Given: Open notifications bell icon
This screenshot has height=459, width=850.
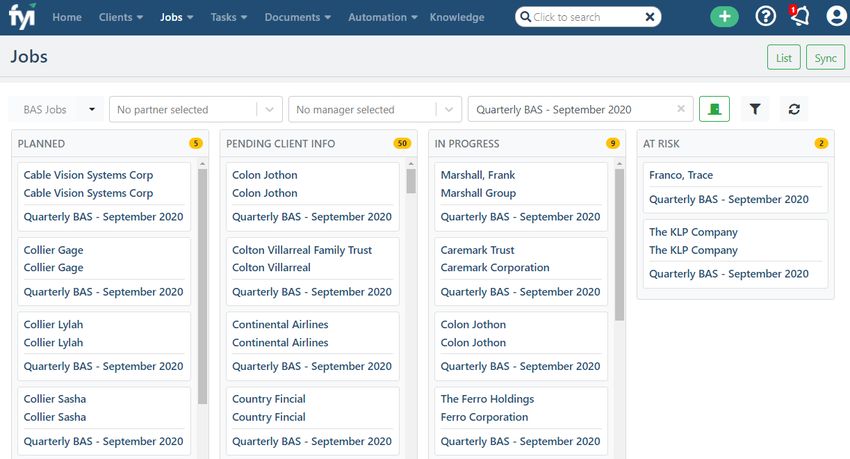Looking at the screenshot, I should (799, 16).
